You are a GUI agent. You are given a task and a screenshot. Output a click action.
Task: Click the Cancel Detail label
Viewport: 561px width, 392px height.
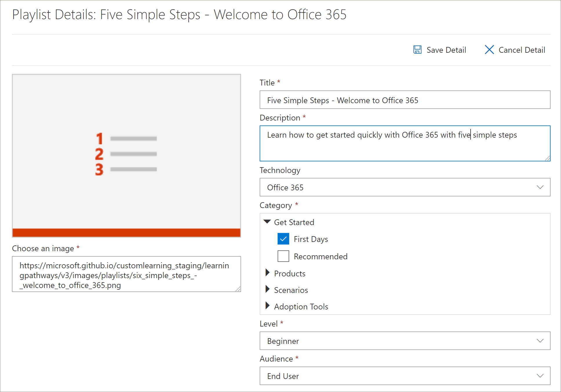522,50
